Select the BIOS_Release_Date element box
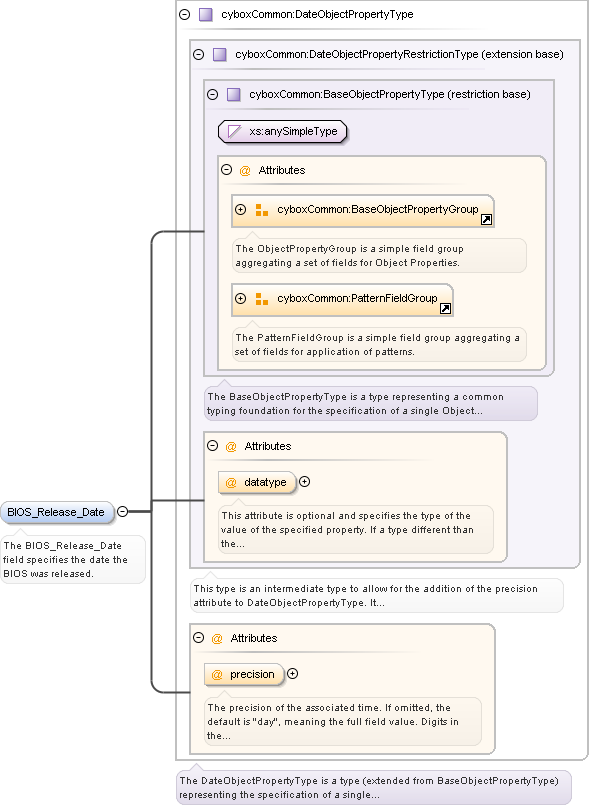The height and width of the screenshot is (808, 590). tap(57, 512)
